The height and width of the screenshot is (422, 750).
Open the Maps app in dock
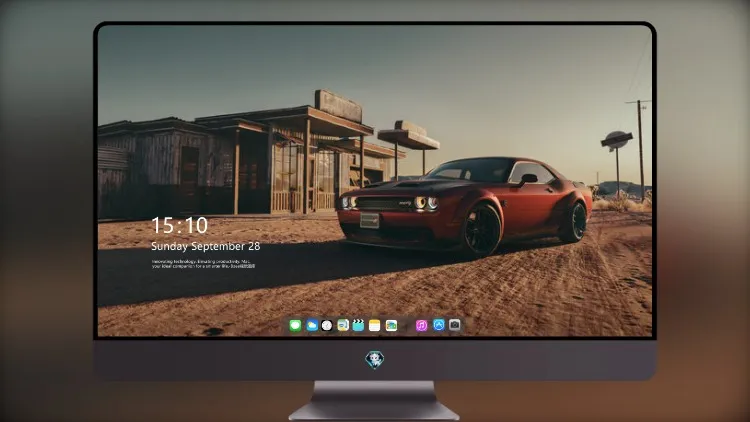point(343,326)
